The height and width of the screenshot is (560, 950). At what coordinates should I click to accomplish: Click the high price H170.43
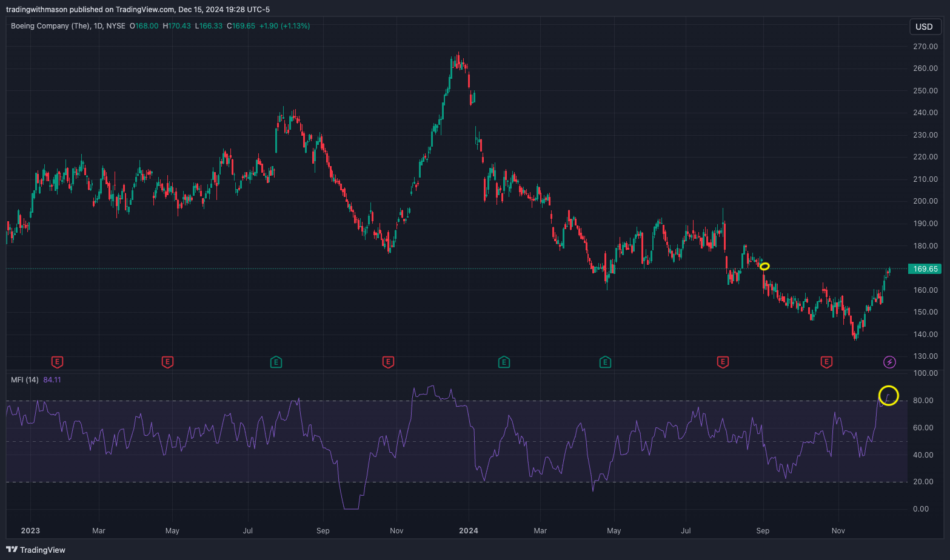(177, 26)
